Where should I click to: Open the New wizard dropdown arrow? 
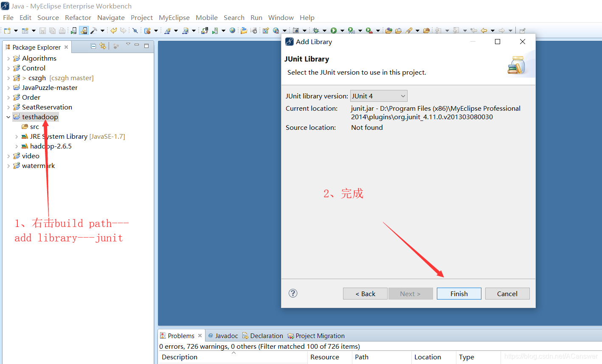16,31
